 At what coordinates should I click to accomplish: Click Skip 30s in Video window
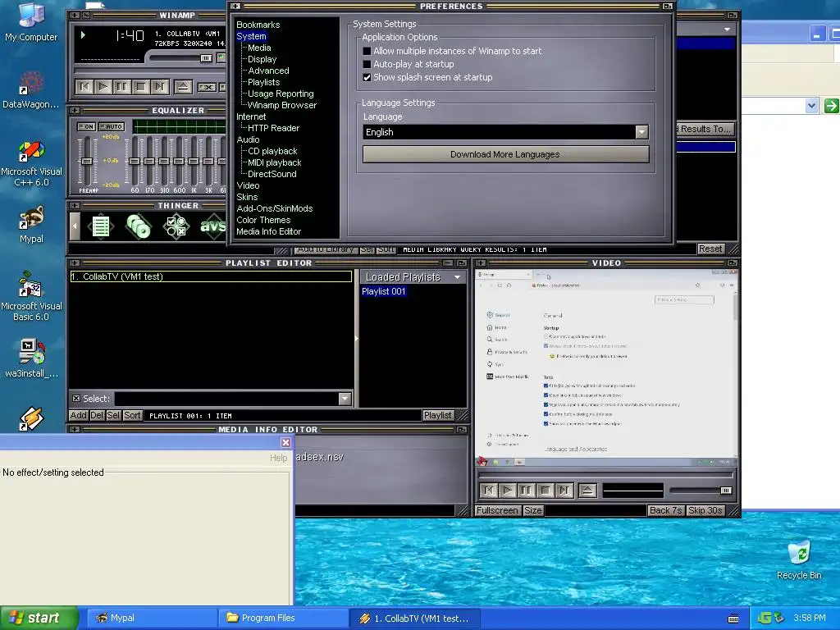point(705,510)
